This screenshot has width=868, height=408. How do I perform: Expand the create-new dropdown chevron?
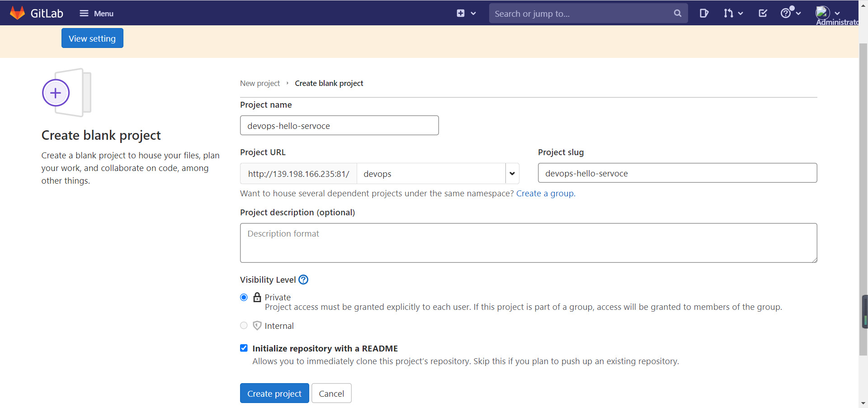[x=473, y=14]
